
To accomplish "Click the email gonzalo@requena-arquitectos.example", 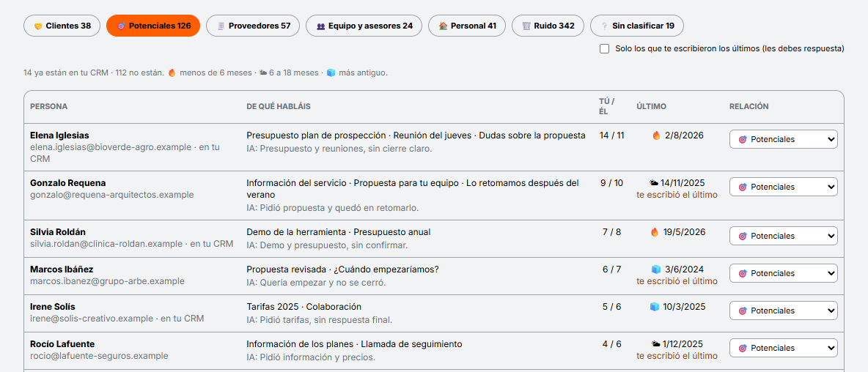I will tap(112, 195).
